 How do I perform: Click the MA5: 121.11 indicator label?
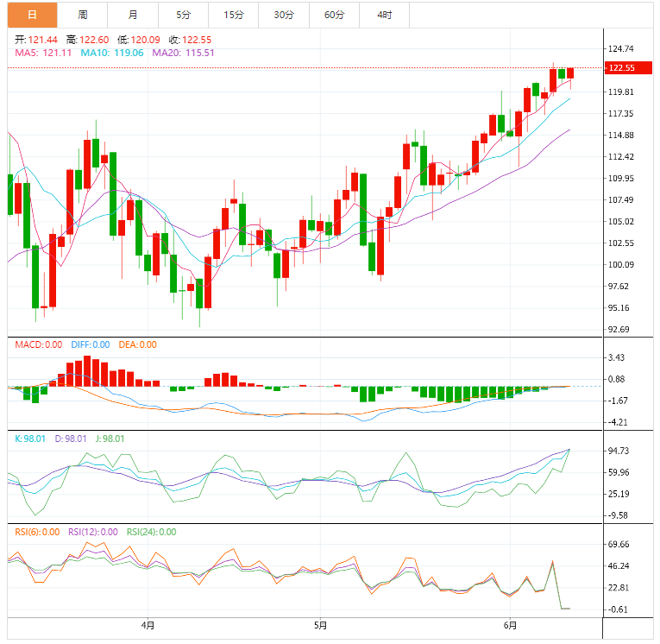[x=44, y=53]
